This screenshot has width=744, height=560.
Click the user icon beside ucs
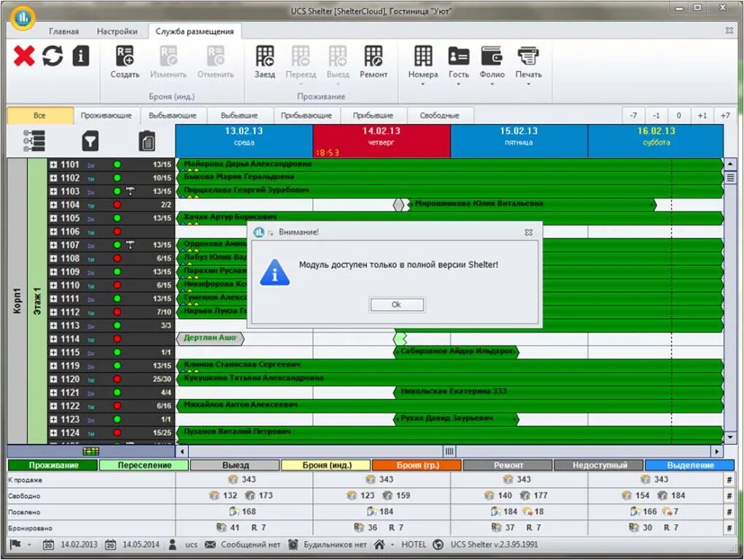tap(173, 545)
